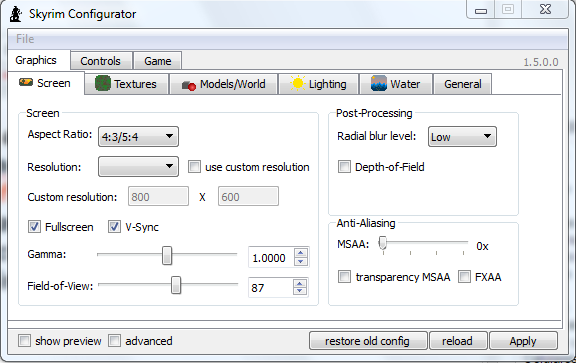Screen dimensions: 576x363
Task: Switch to the Game tab
Action: [x=157, y=61]
